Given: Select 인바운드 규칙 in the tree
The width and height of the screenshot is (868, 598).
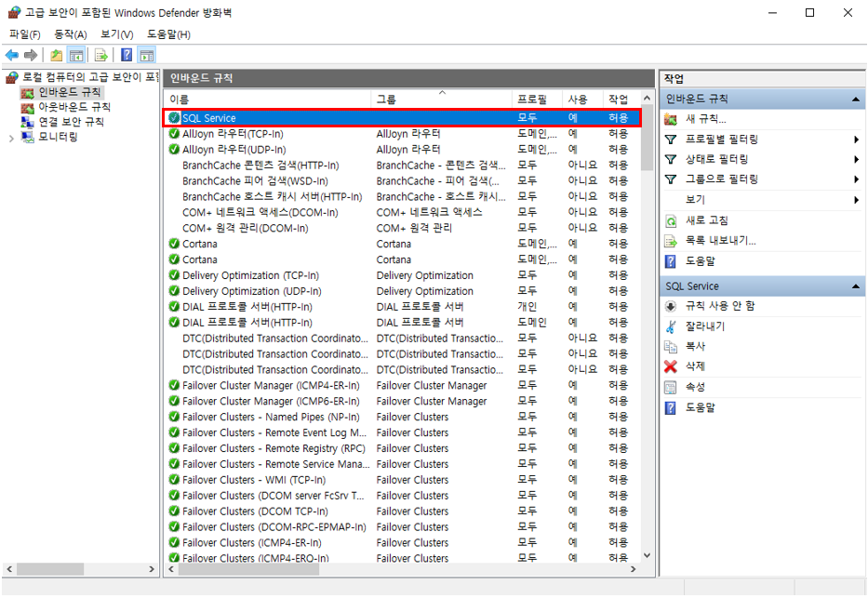Looking at the screenshot, I should (69, 92).
